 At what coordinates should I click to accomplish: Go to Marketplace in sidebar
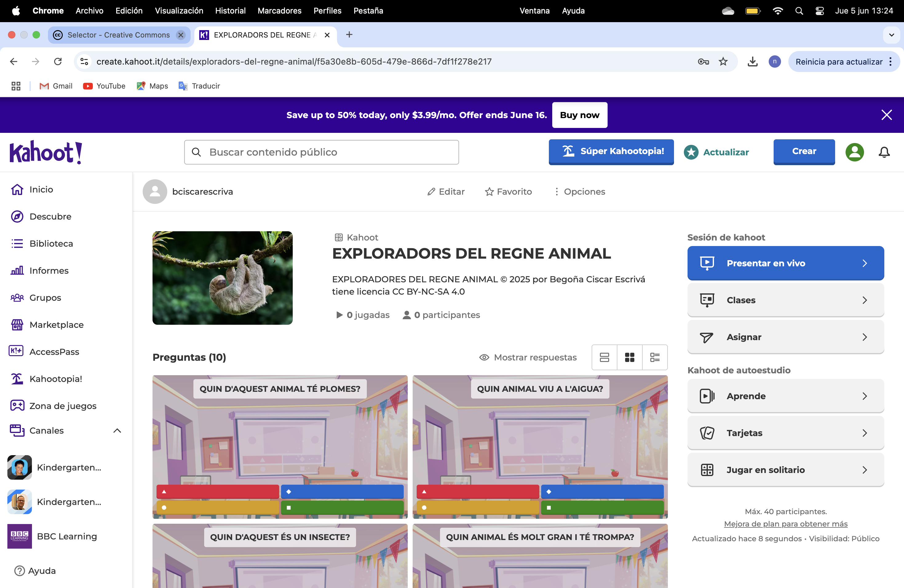tap(56, 325)
